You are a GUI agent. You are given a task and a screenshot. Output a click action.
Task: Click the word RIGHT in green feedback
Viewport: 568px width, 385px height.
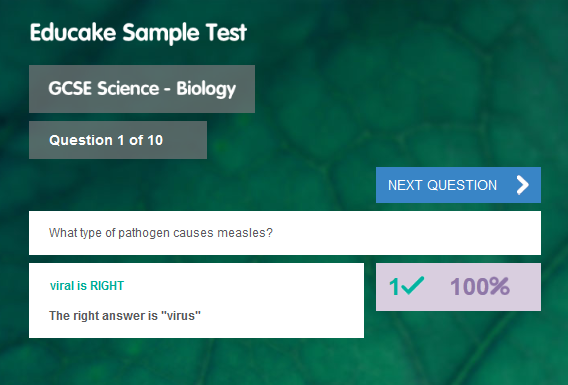click(x=107, y=286)
